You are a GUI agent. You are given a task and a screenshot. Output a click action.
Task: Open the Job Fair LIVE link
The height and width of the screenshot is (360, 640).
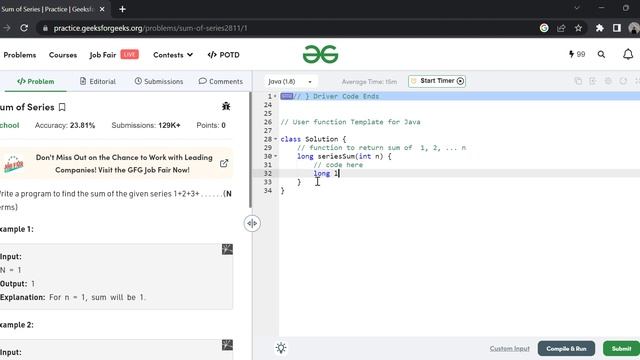[114, 55]
